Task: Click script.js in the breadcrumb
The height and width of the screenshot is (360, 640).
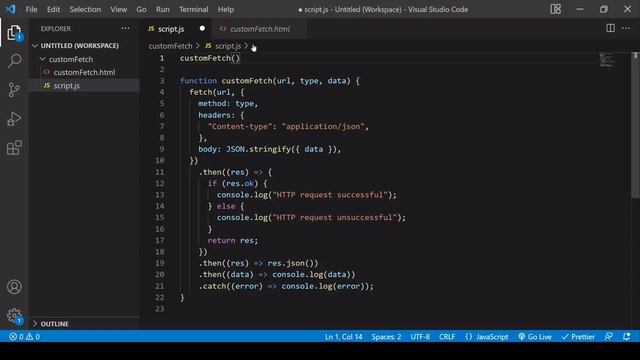Action: pyautogui.click(x=228, y=46)
